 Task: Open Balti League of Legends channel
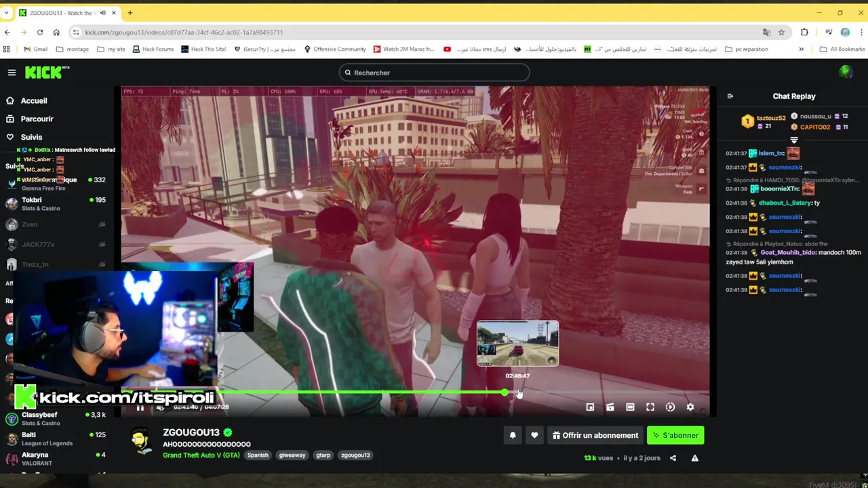pyautogui.click(x=57, y=439)
